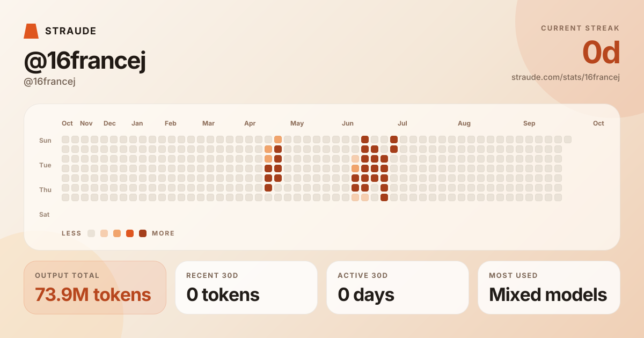Click the orange Straude logo icon
This screenshot has height=338, width=644.
tap(31, 31)
